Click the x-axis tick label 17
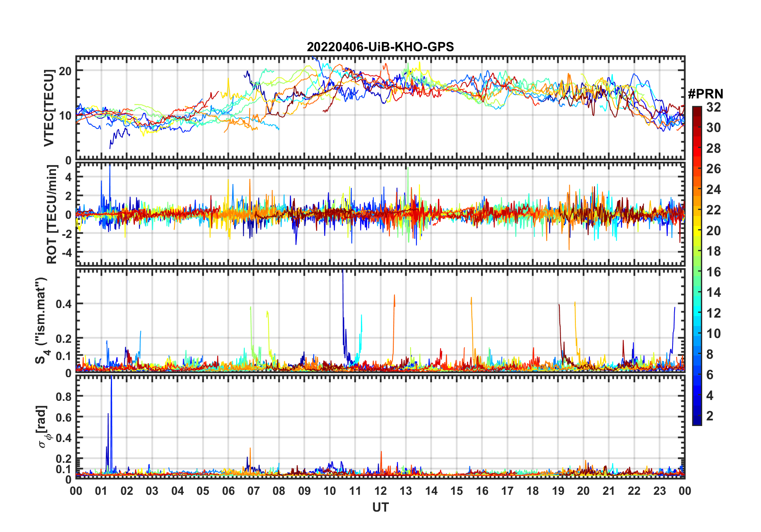The image size is (761, 532). point(507,491)
